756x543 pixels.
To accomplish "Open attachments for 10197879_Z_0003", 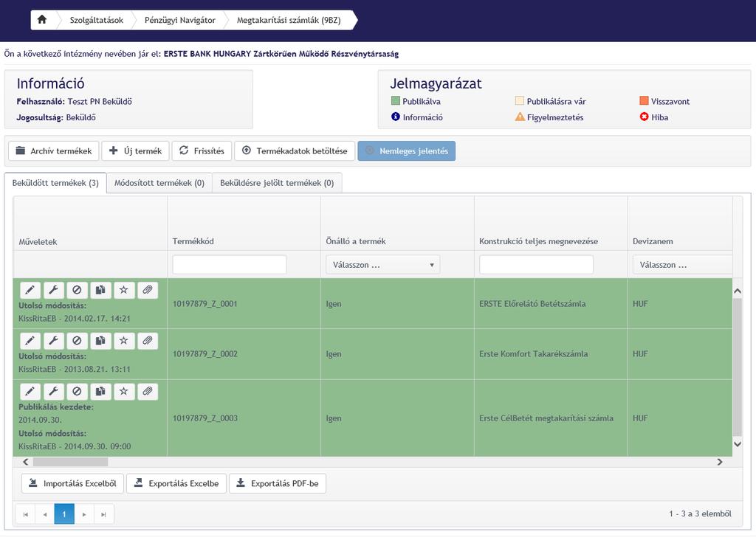I will pos(148,391).
